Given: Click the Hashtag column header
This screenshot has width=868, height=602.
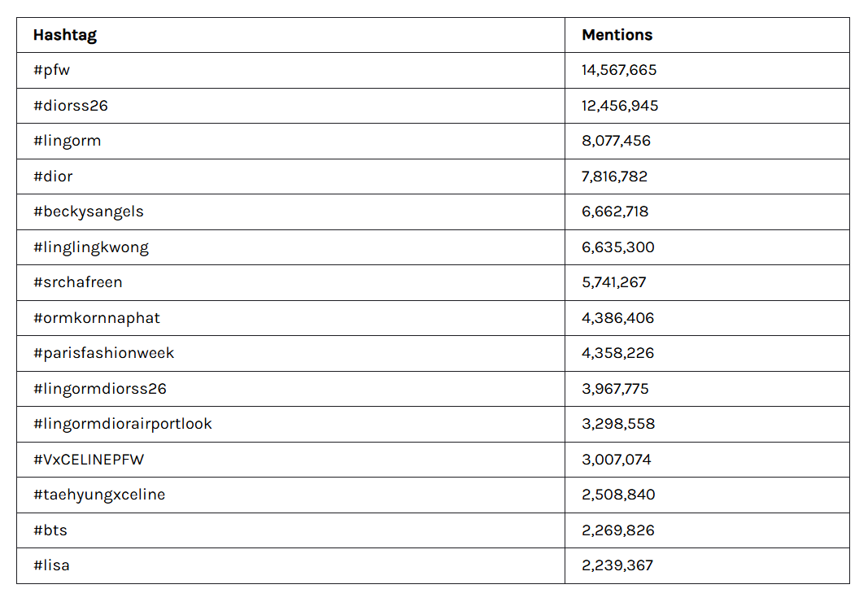Looking at the screenshot, I should [x=65, y=35].
